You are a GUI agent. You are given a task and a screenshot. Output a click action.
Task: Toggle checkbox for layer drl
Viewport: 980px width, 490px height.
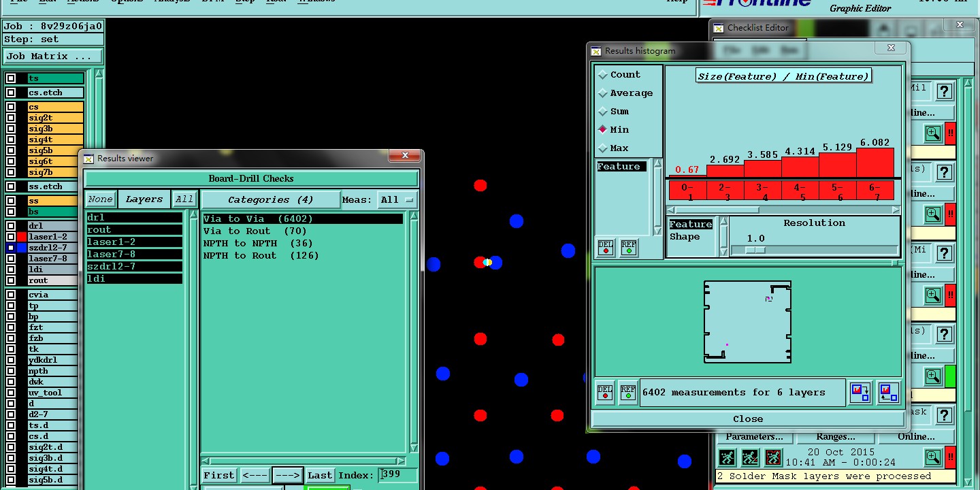(11, 226)
